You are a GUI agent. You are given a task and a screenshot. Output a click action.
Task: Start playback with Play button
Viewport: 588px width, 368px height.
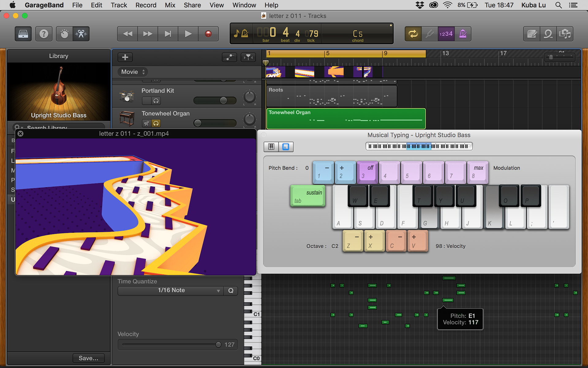click(188, 34)
